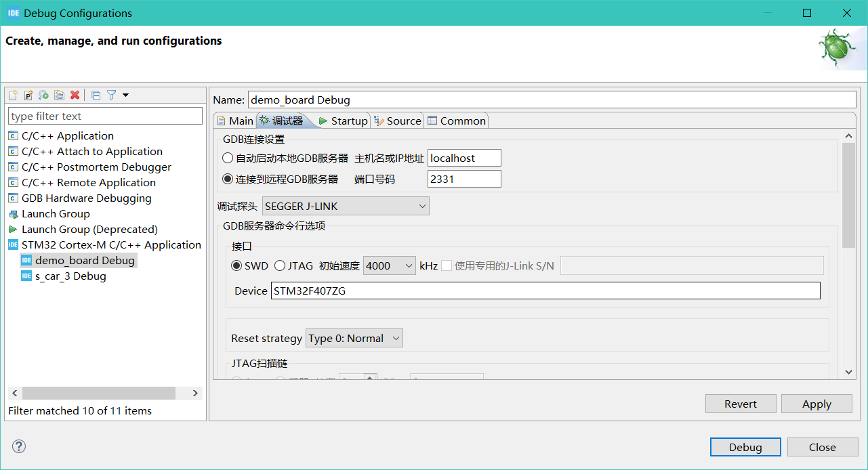Viewport: 868px width, 470px height.
Task: Collapse all items in the configuration tree
Action: [x=96, y=95]
